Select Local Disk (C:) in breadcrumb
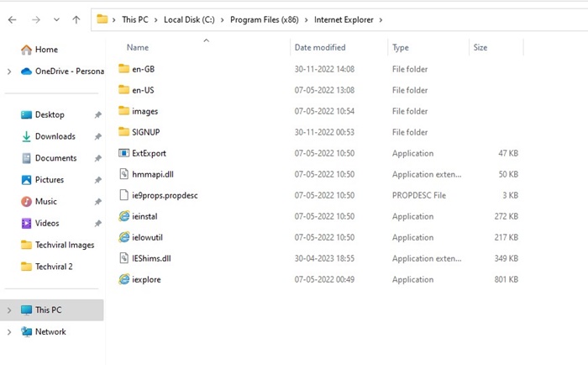 (189, 19)
